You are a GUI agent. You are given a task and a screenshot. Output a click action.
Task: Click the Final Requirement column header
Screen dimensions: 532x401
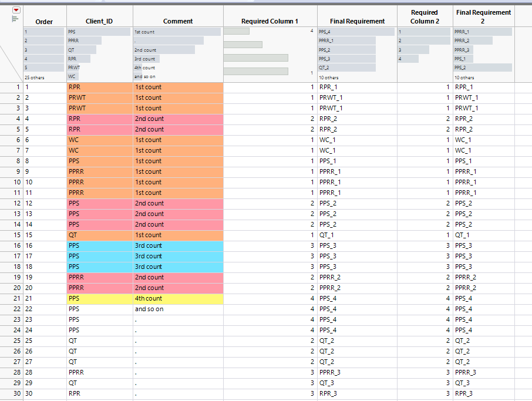pos(357,21)
